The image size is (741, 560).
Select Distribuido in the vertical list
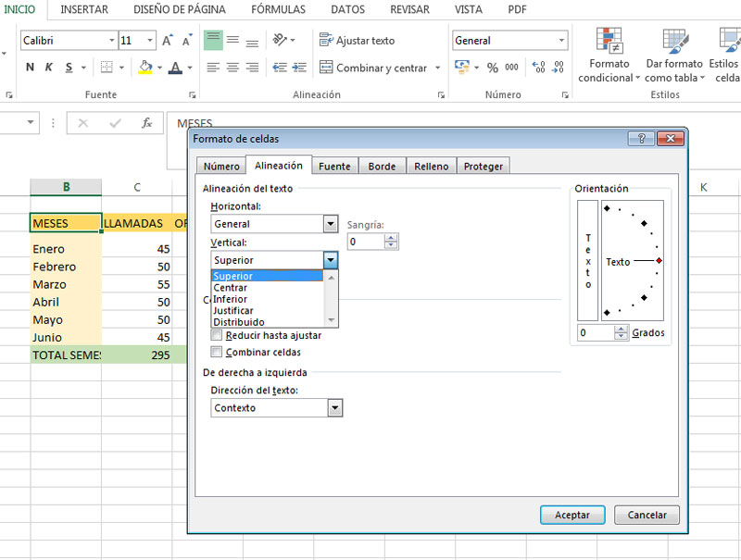point(267,322)
